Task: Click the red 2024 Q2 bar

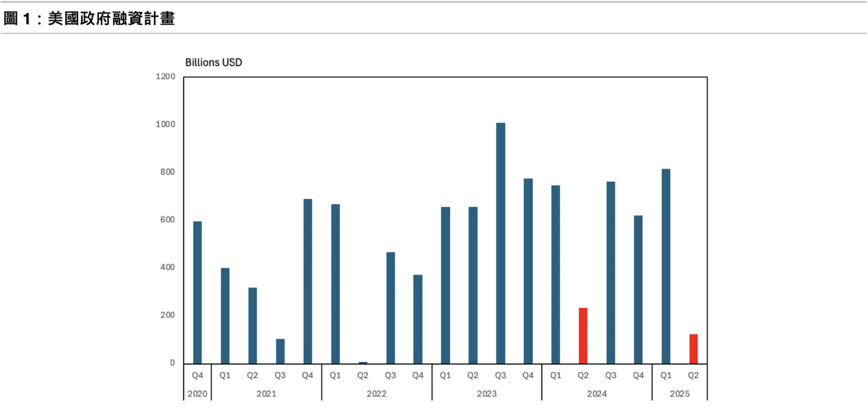Action: tap(583, 335)
